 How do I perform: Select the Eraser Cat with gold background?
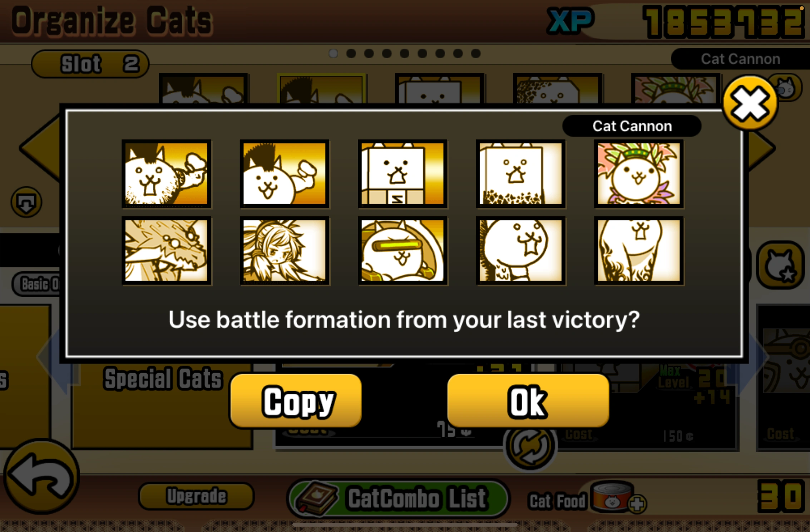pos(402,174)
